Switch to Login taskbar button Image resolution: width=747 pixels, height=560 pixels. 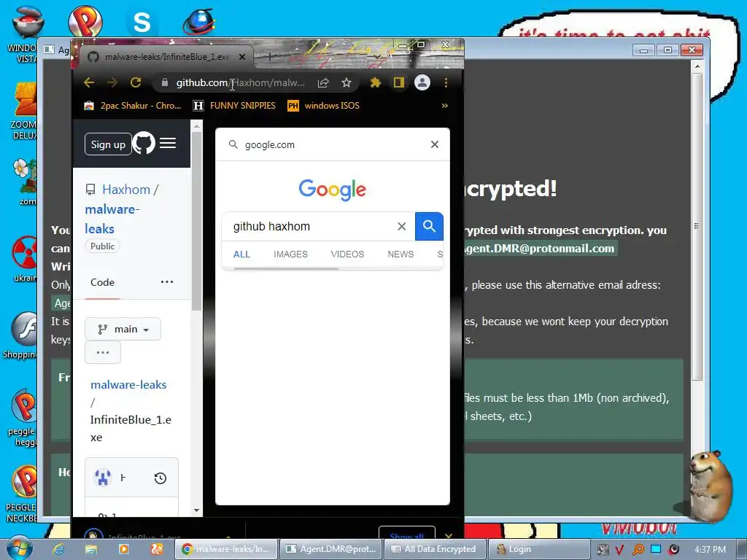tap(538, 549)
